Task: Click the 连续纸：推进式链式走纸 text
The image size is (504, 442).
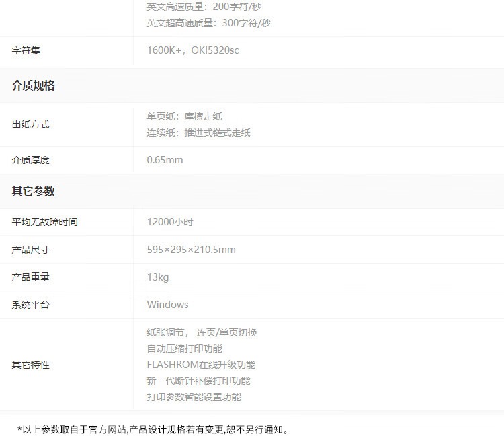Action: pyautogui.click(x=198, y=133)
